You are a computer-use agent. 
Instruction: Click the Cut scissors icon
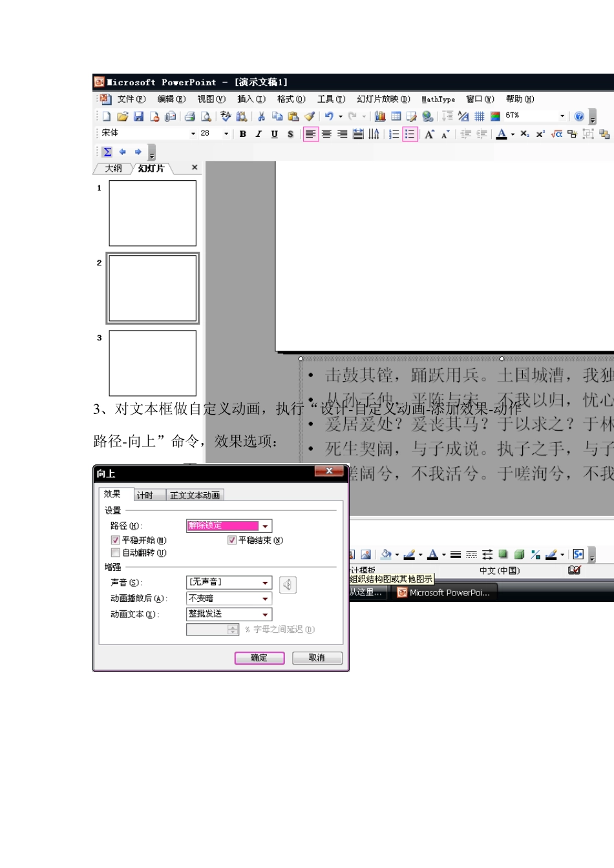point(261,116)
